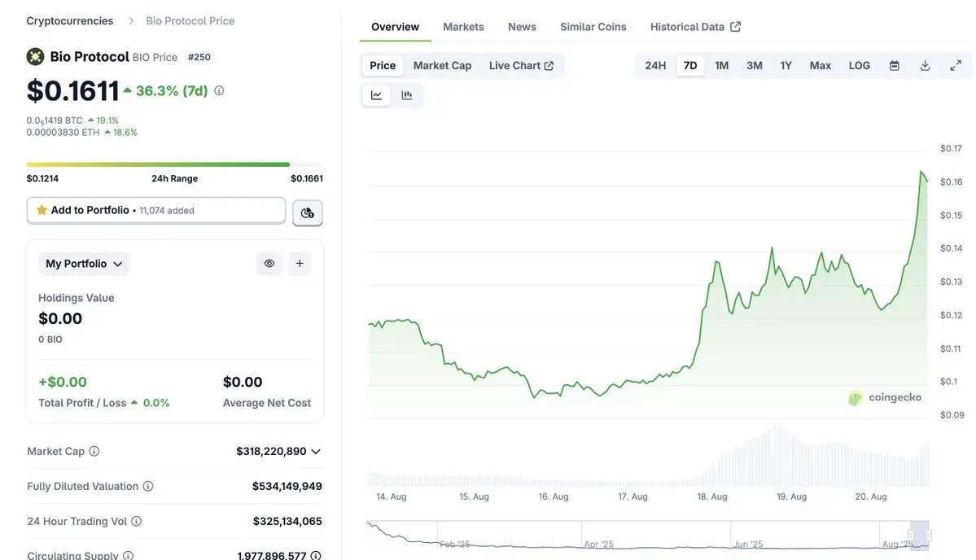Open the Historical Data external tab
The width and height of the screenshot is (976, 560).
point(695,27)
